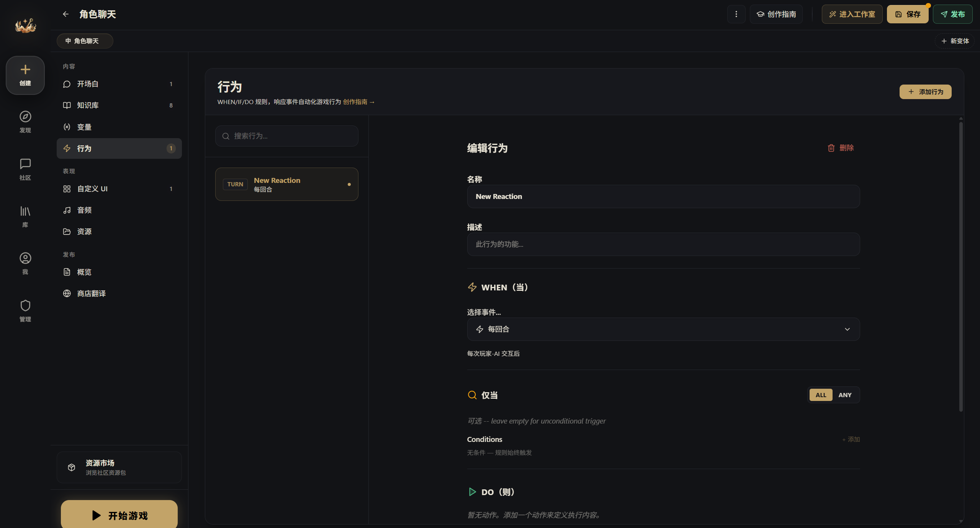
Task: Click the 添加行为 button
Action: [x=925, y=92]
